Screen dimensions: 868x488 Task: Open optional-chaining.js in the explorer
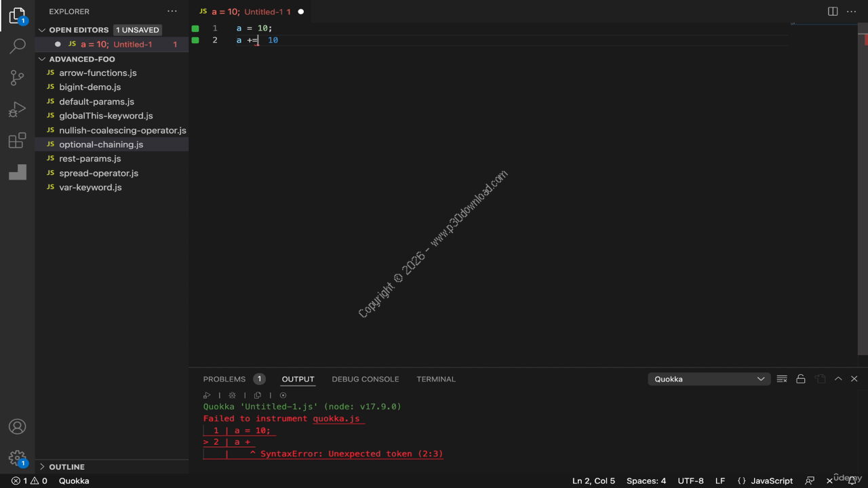(x=101, y=144)
